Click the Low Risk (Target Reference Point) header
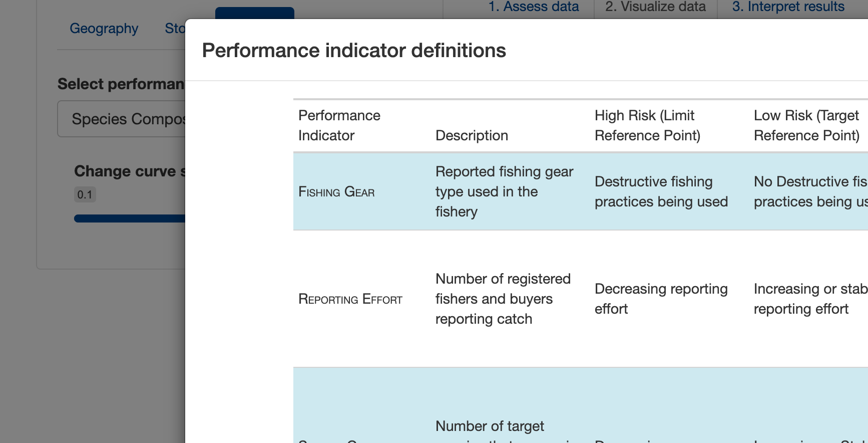Screen dimensions: 868x443 [x=806, y=125]
